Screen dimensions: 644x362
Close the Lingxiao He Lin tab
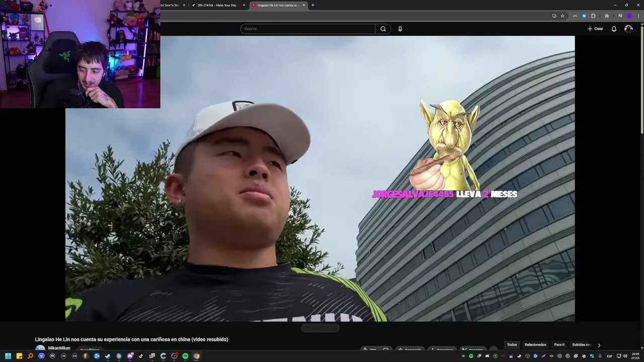pos(304,5)
